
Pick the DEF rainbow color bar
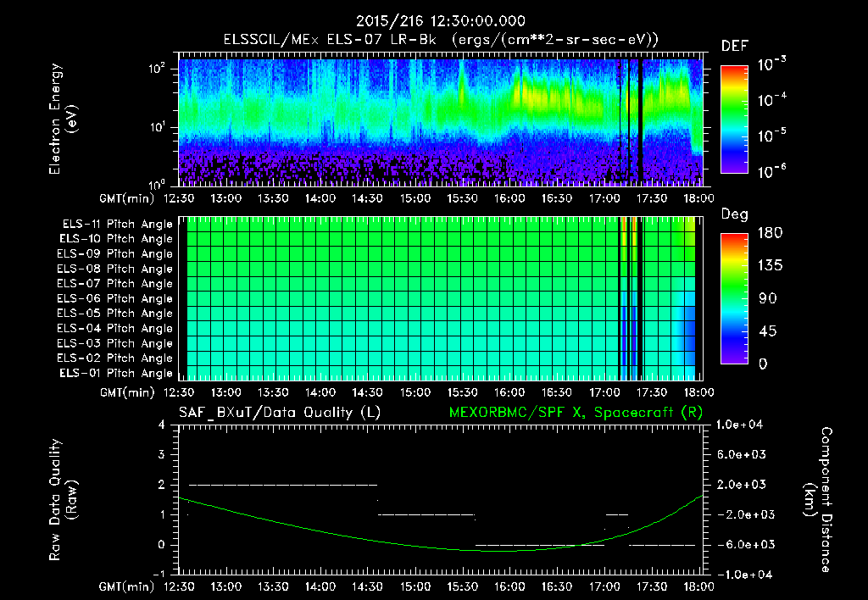click(734, 119)
